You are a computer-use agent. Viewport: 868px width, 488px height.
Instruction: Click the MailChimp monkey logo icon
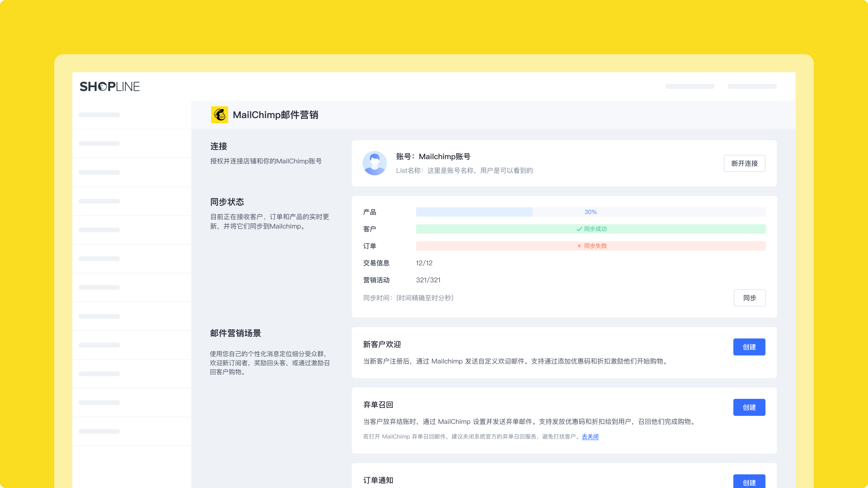click(219, 115)
